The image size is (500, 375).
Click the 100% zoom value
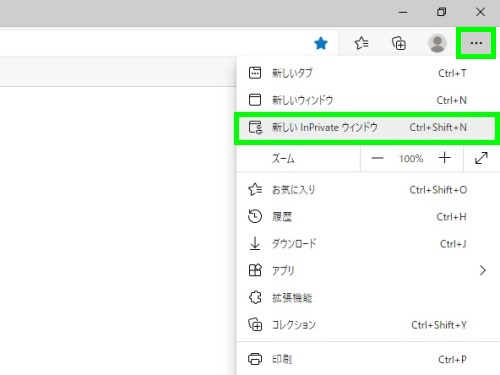click(x=411, y=158)
